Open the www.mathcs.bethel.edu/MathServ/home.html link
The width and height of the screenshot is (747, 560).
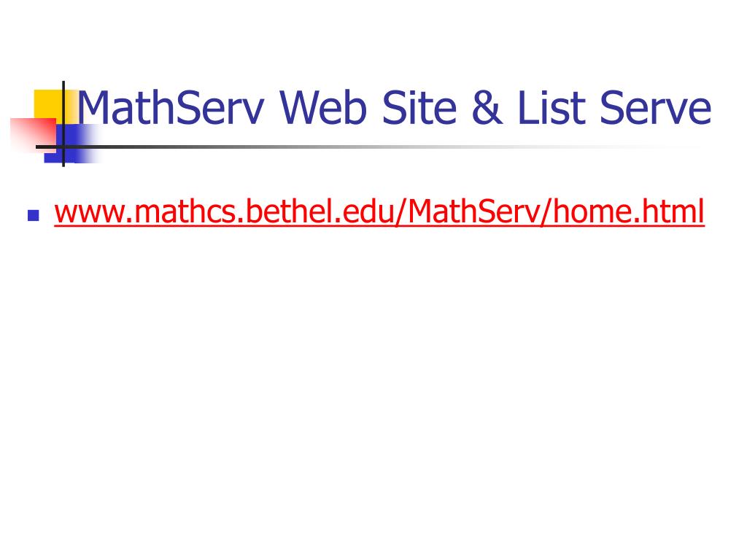(379, 212)
